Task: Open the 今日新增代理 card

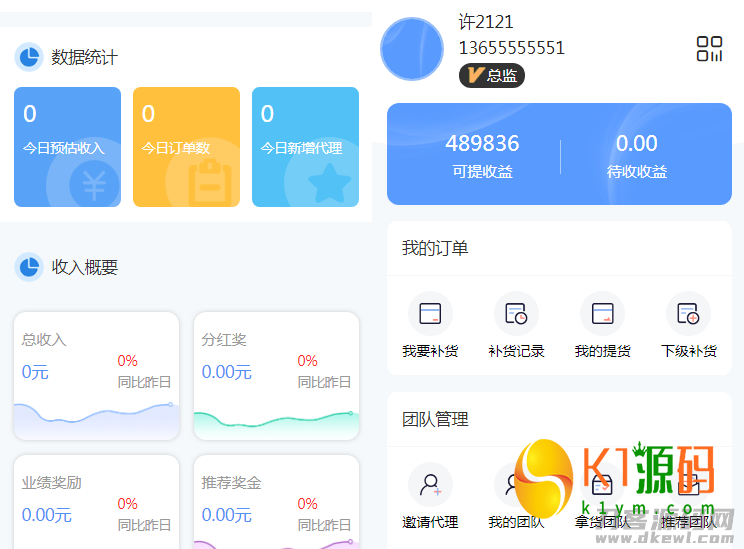Action: click(x=306, y=147)
